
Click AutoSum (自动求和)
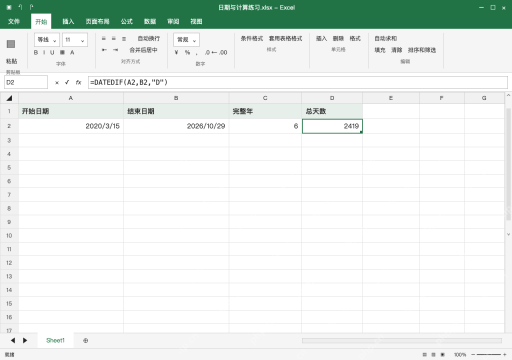click(x=386, y=39)
